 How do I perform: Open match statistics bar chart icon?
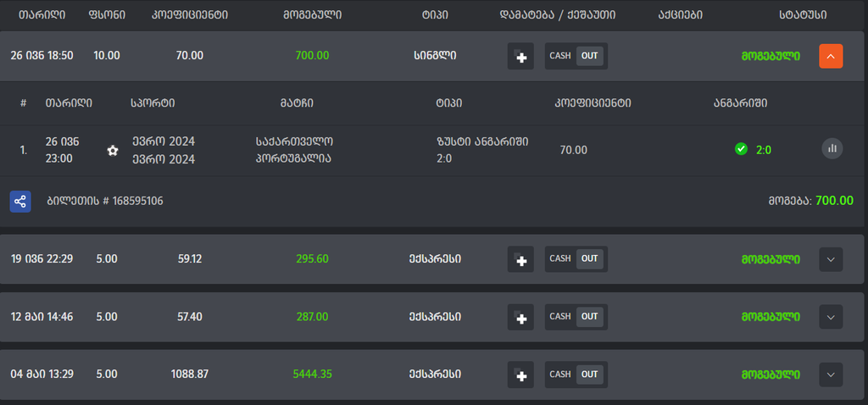pyautogui.click(x=832, y=148)
